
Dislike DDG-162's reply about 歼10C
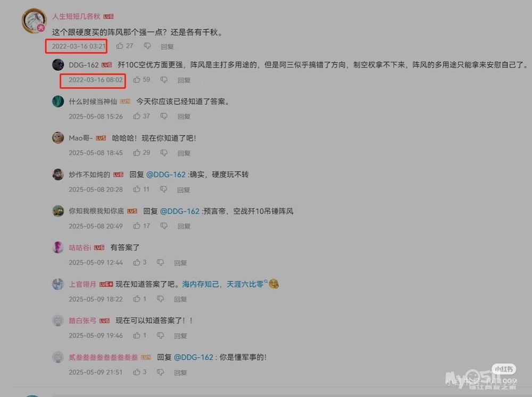pyautogui.click(x=164, y=80)
